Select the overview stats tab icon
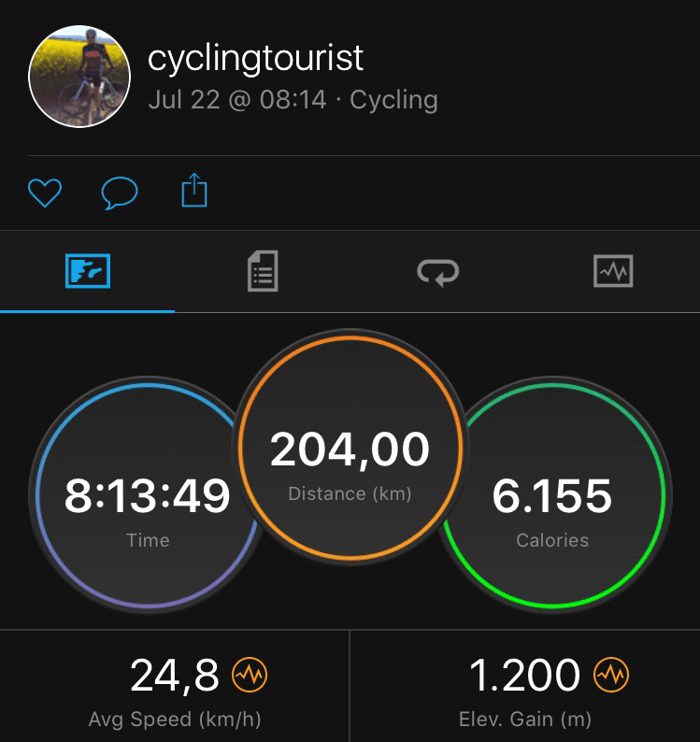This screenshot has width=700, height=742. click(88, 272)
